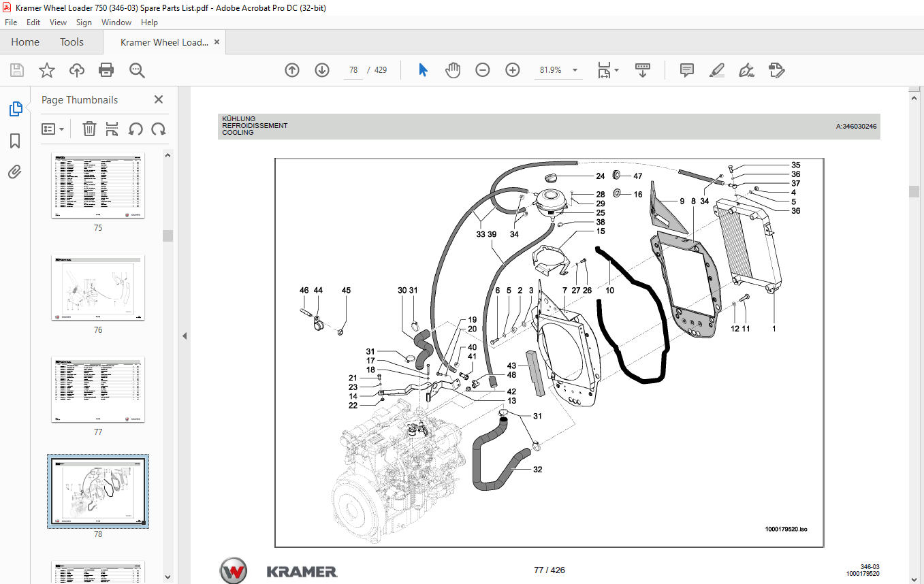Collapse the navigation pane arrow
The width and height of the screenshot is (924, 584).
(x=184, y=336)
